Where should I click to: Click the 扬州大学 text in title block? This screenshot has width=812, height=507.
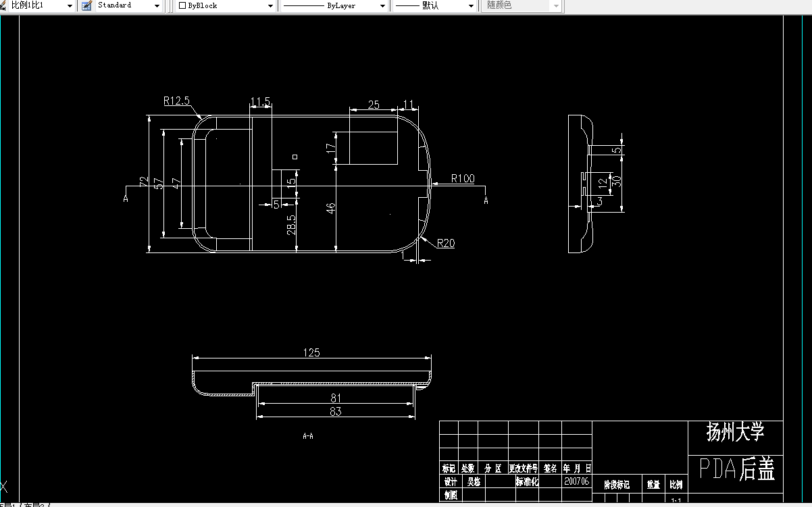[736, 433]
